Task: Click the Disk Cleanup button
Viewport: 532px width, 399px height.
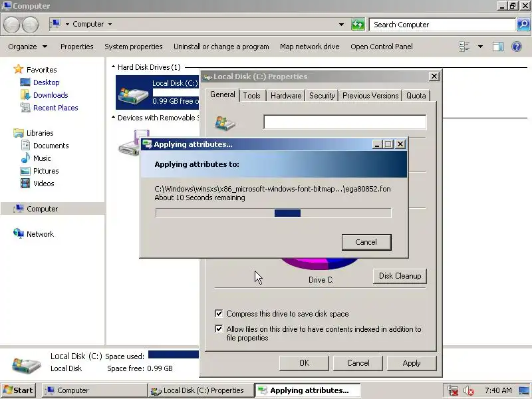Action: 400,276
